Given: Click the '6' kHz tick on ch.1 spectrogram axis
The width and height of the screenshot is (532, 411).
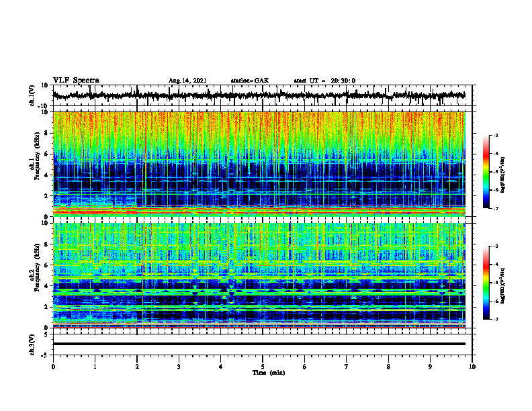Looking at the screenshot, I should pos(46,154).
